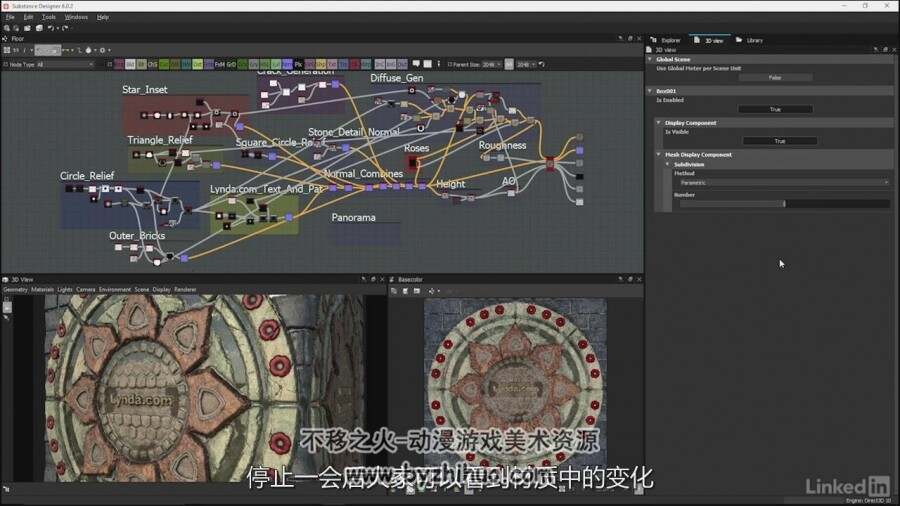This screenshot has width=900, height=506.
Task: Reset parent size with the reset arrow
Action: point(542,64)
